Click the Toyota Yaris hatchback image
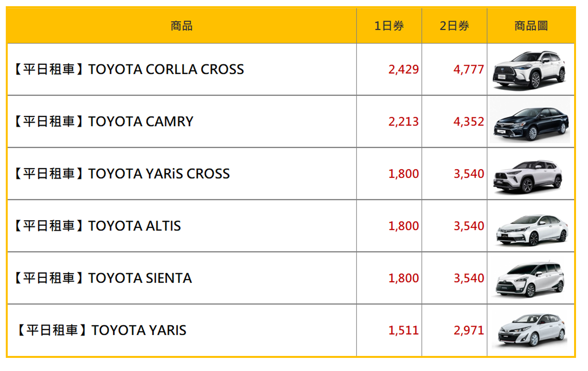 532,329
